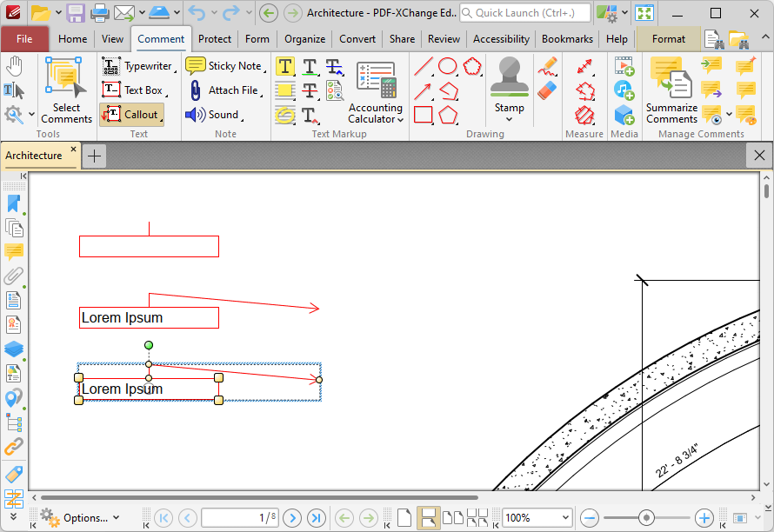The image size is (774, 532).
Task: Switch to the Protect tab
Action: click(x=214, y=39)
